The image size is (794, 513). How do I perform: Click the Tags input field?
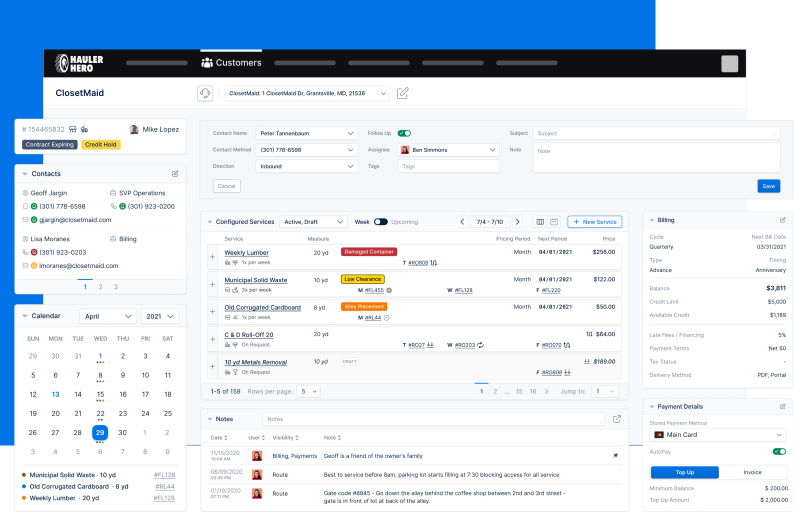pyautogui.click(x=448, y=166)
